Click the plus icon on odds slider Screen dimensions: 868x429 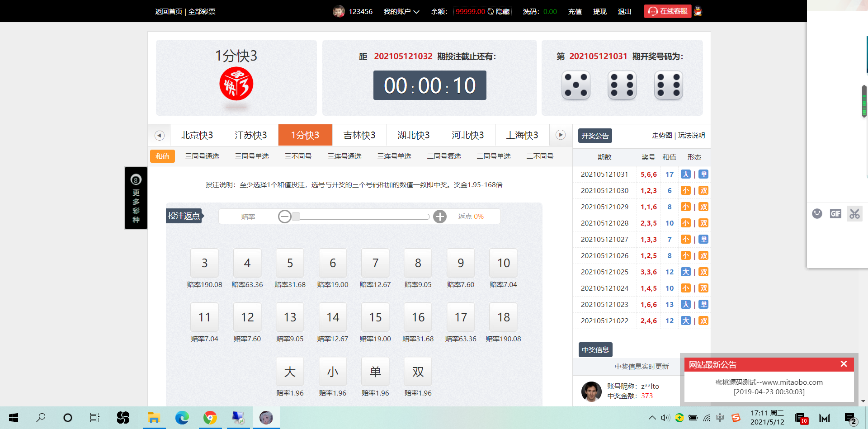click(x=439, y=217)
